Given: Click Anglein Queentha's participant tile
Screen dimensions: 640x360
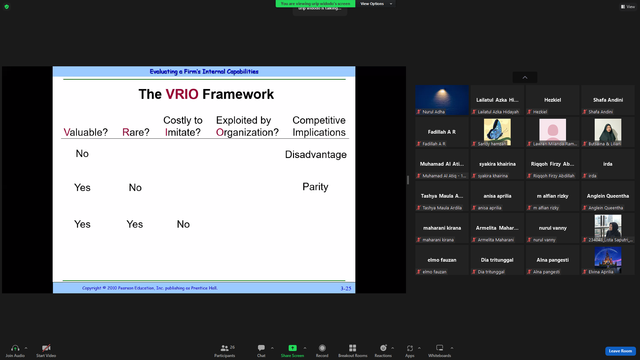Looking at the screenshot, I should tap(608, 196).
